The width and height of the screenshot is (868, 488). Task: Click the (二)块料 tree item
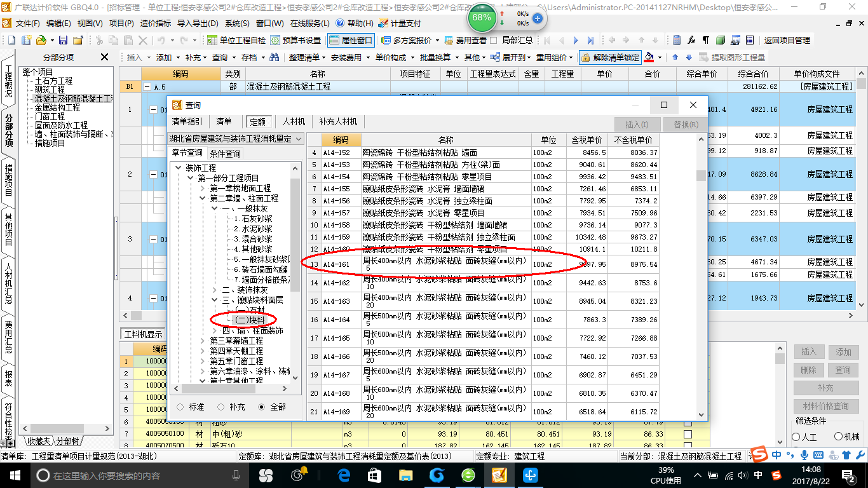[x=250, y=320]
